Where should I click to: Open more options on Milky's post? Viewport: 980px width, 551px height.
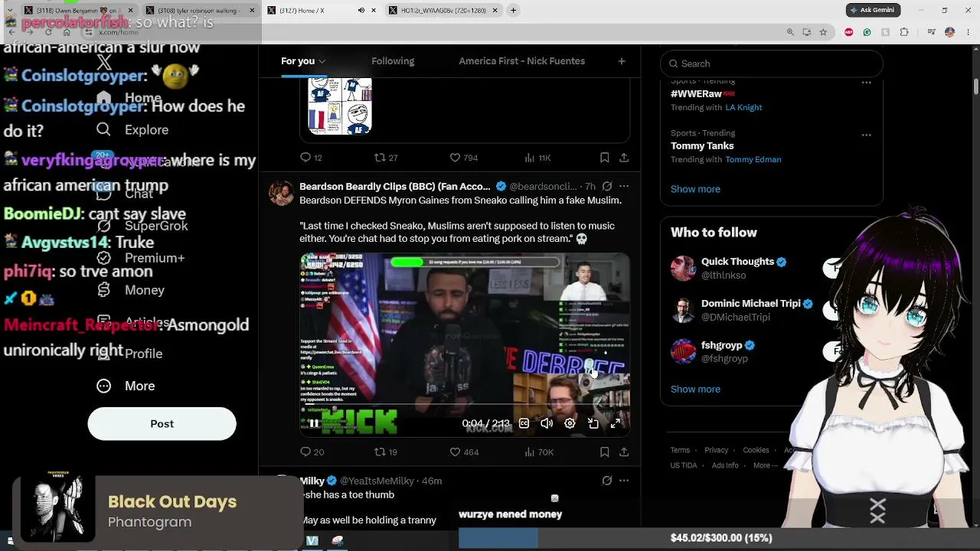tap(624, 481)
